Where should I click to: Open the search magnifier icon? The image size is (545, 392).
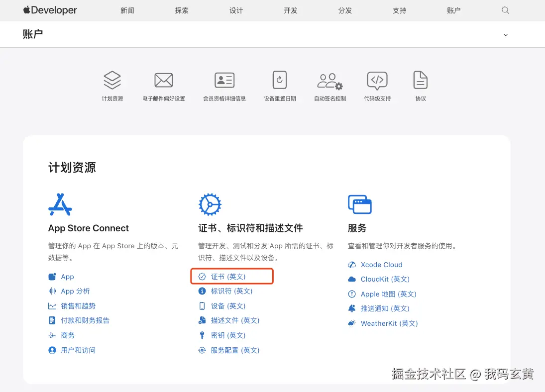coord(505,10)
